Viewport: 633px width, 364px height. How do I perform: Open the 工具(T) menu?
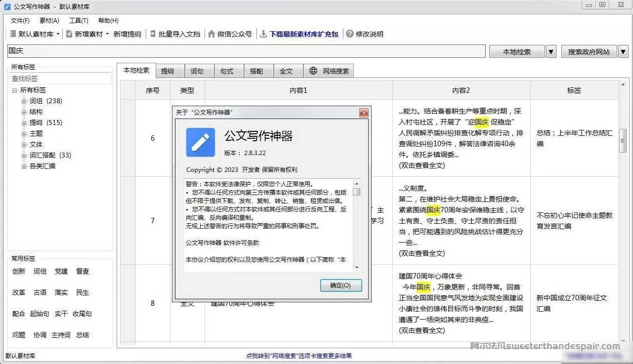(x=79, y=21)
